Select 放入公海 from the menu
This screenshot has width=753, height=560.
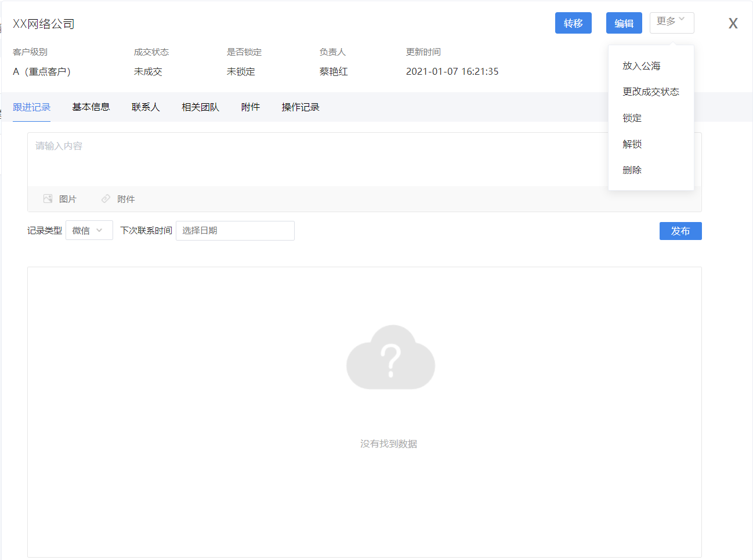tap(641, 66)
